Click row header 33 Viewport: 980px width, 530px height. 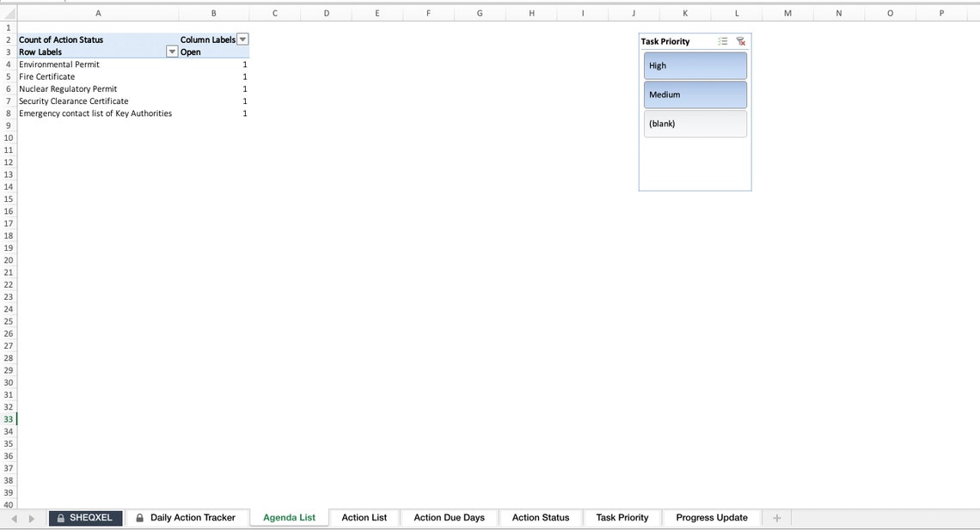tap(7, 418)
